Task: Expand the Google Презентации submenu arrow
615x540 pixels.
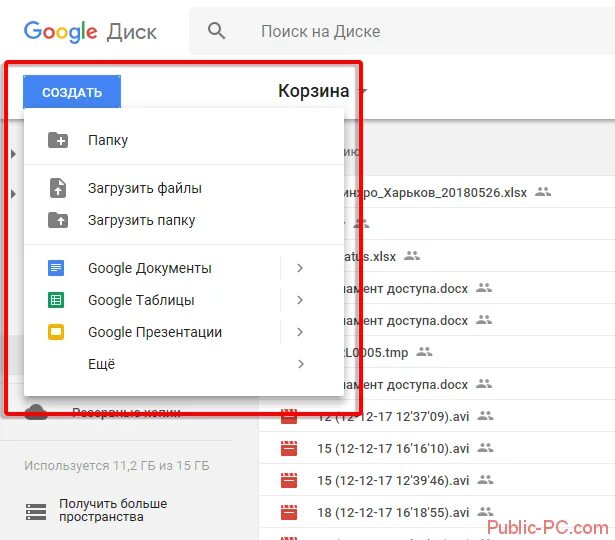Action: [300, 332]
